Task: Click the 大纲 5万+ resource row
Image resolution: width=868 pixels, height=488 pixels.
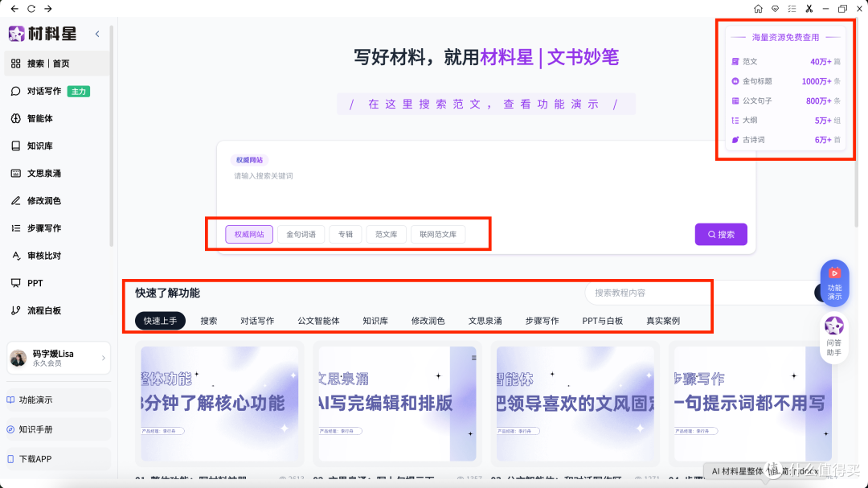Action: pyautogui.click(x=785, y=121)
